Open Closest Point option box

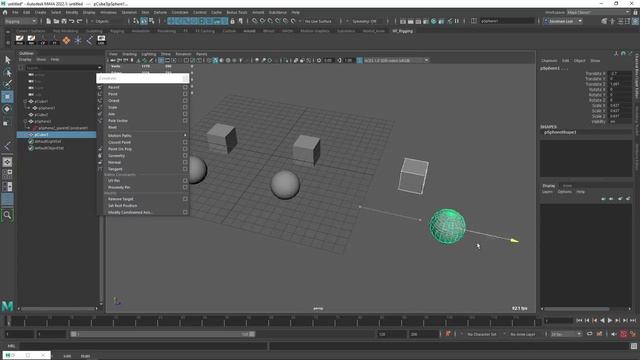(x=185, y=142)
